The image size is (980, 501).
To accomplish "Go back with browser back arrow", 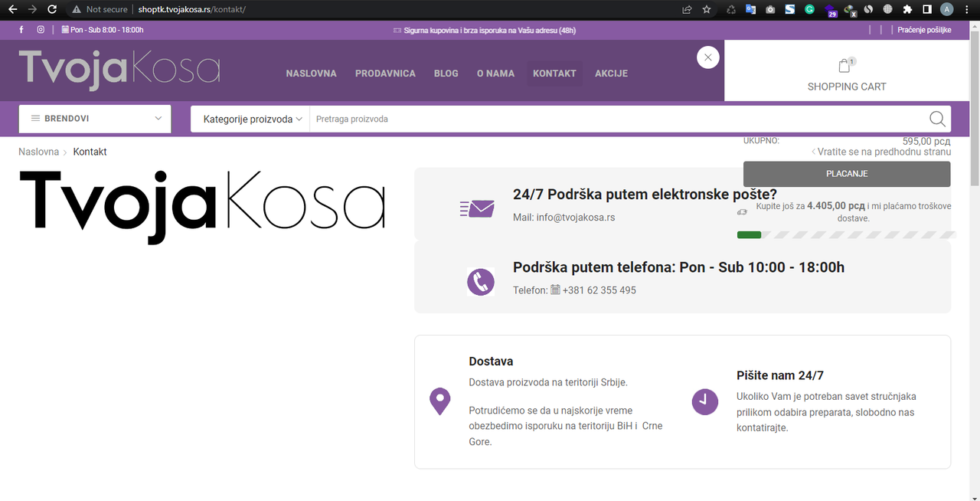I will point(12,9).
